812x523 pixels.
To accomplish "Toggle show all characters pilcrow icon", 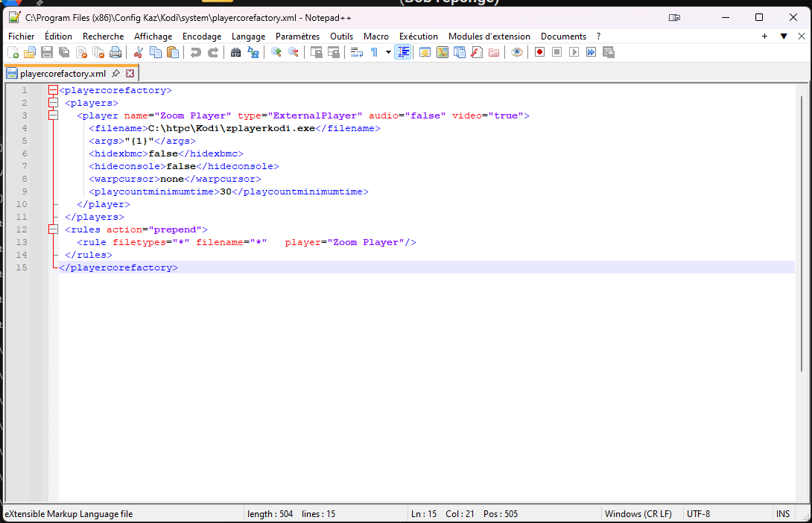I will point(374,52).
